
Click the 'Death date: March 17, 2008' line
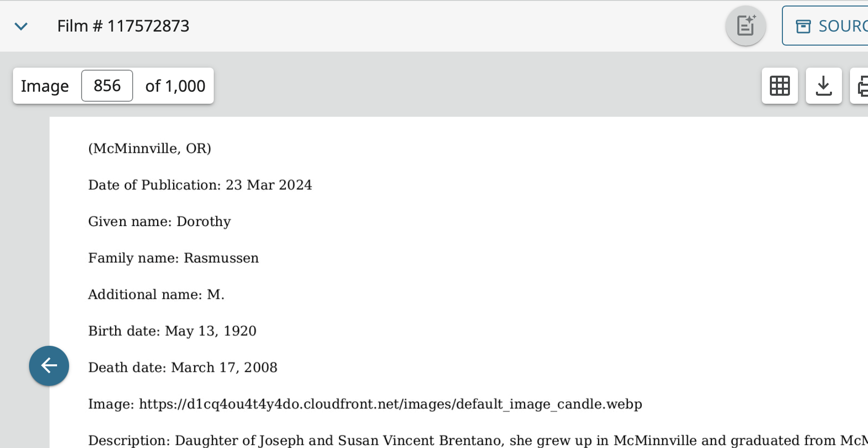tap(183, 368)
